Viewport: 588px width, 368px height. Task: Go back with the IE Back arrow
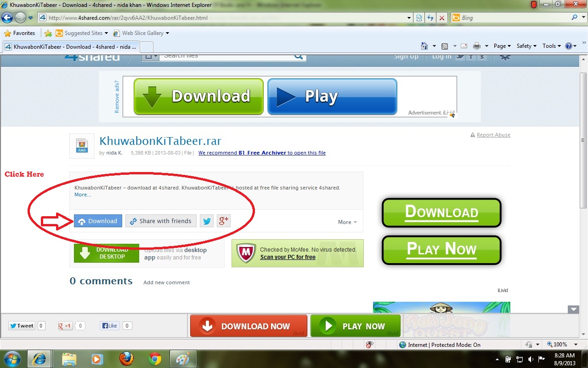(7, 18)
